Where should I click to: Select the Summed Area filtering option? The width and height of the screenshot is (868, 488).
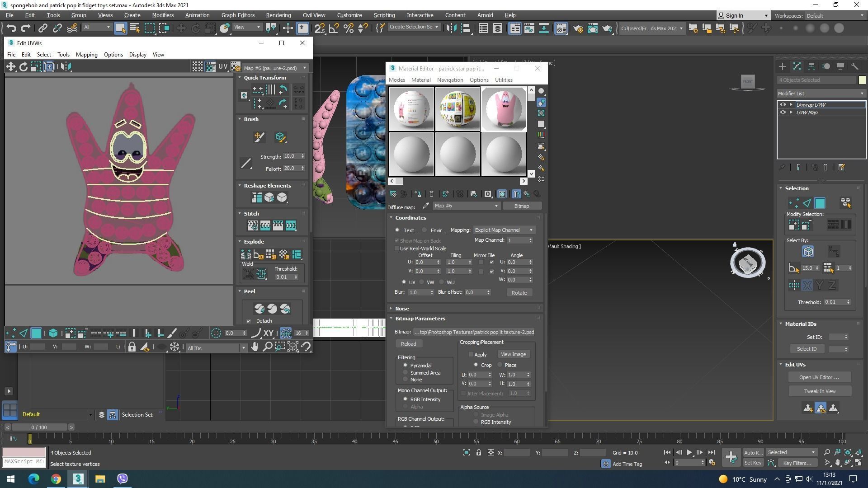pos(405,373)
